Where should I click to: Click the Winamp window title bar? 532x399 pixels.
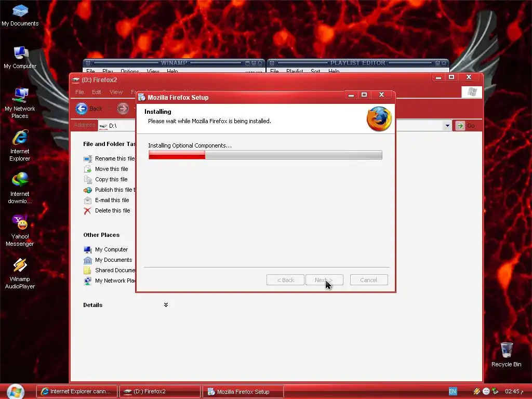point(174,63)
